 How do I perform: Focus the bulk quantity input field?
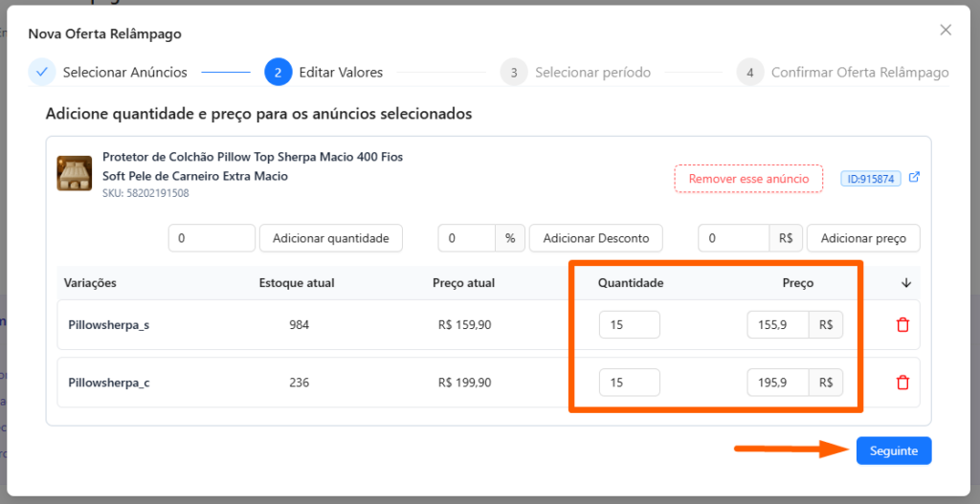pyautogui.click(x=212, y=238)
